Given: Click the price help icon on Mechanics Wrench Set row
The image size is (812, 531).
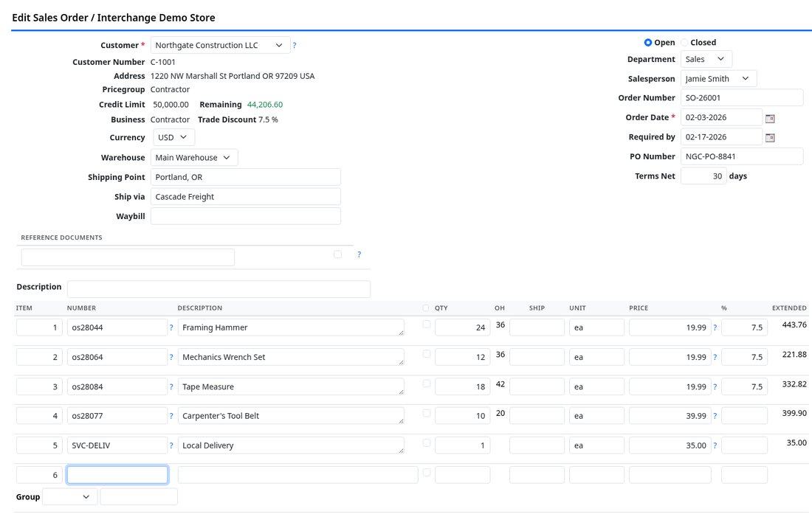Looking at the screenshot, I should [x=715, y=357].
